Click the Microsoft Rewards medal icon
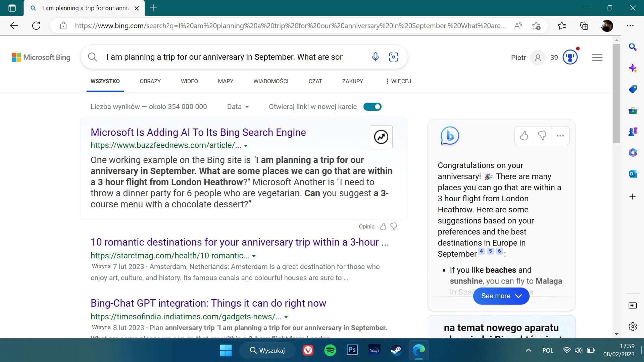The image size is (644, 362). [x=570, y=57]
